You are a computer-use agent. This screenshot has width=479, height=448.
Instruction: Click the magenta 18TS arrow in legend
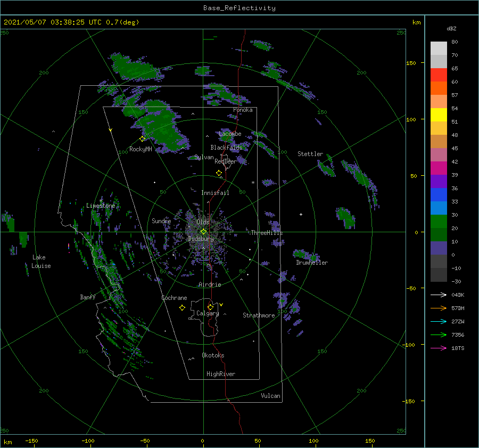[439, 348]
